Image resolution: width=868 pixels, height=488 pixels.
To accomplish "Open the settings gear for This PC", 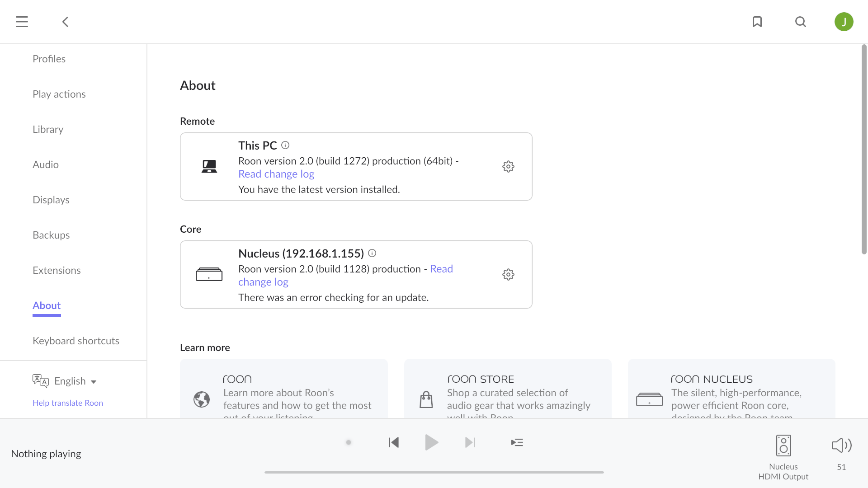I will [x=508, y=166].
